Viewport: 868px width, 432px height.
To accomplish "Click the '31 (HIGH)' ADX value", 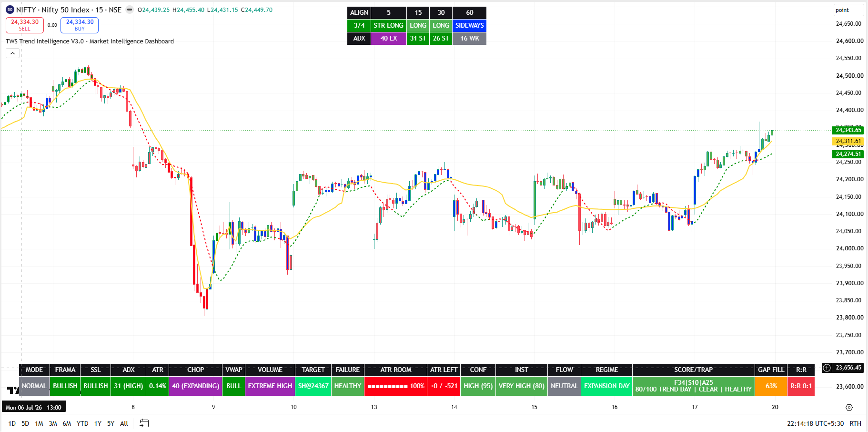I will click(129, 386).
